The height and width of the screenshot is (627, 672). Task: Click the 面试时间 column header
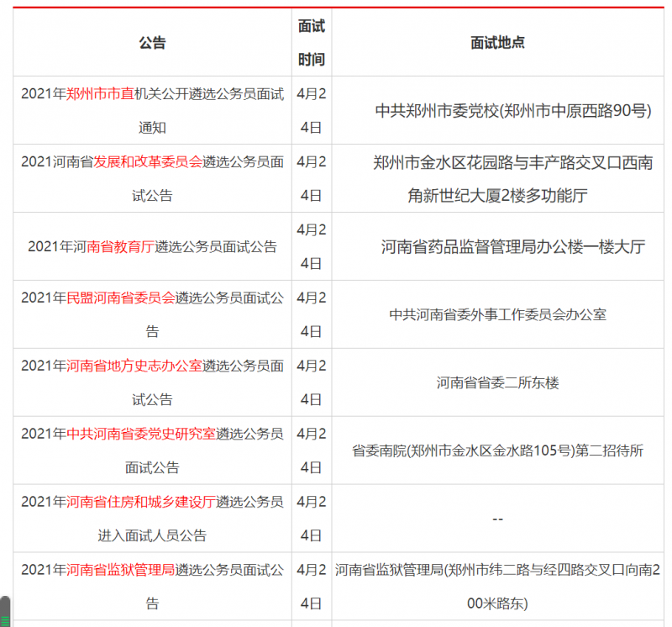click(x=312, y=43)
